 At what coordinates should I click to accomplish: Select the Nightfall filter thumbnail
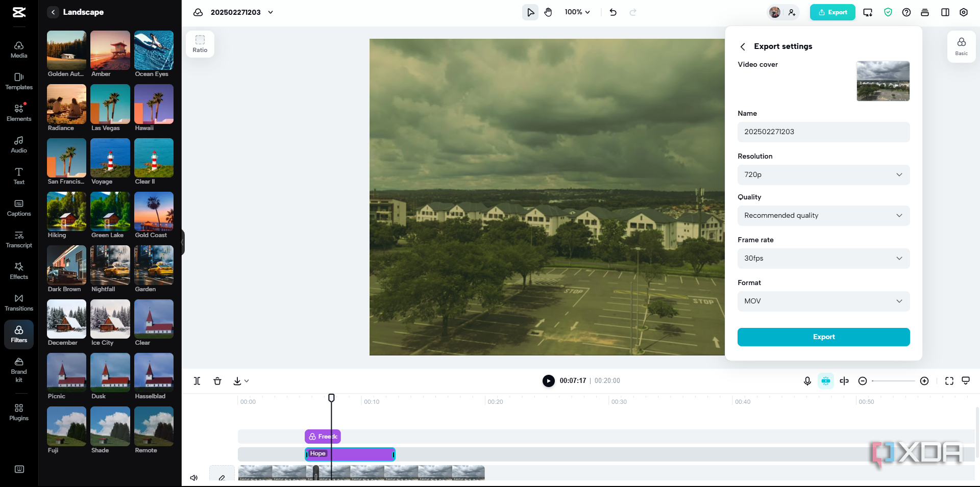click(x=110, y=265)
